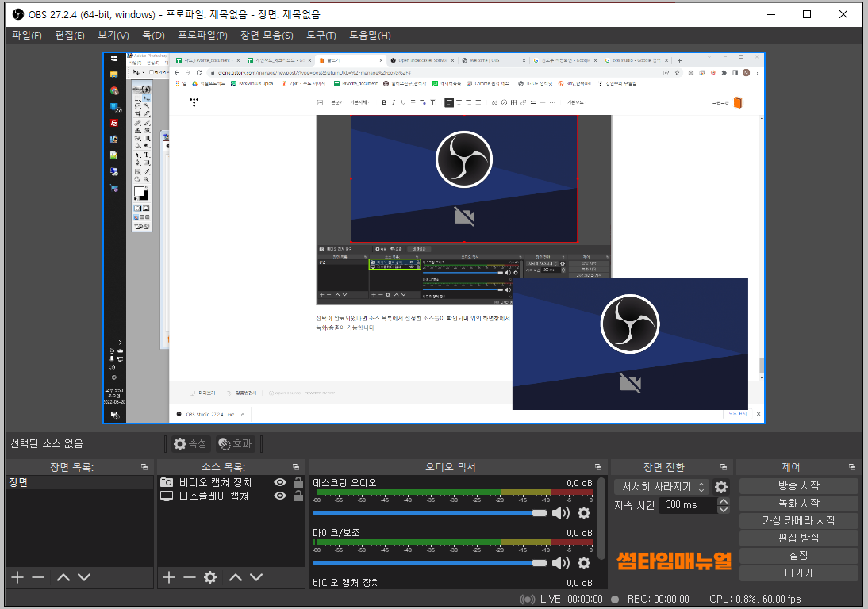The height and width of the screenshot is (609, 868).
Task: Open the 독(D) menu
Action: pos(153,36)
